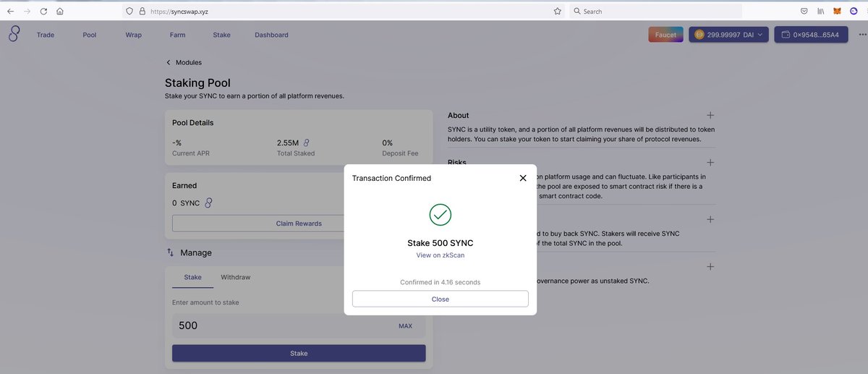
Task: Click the shield tracking protection icon
Action: click(130, 12)
